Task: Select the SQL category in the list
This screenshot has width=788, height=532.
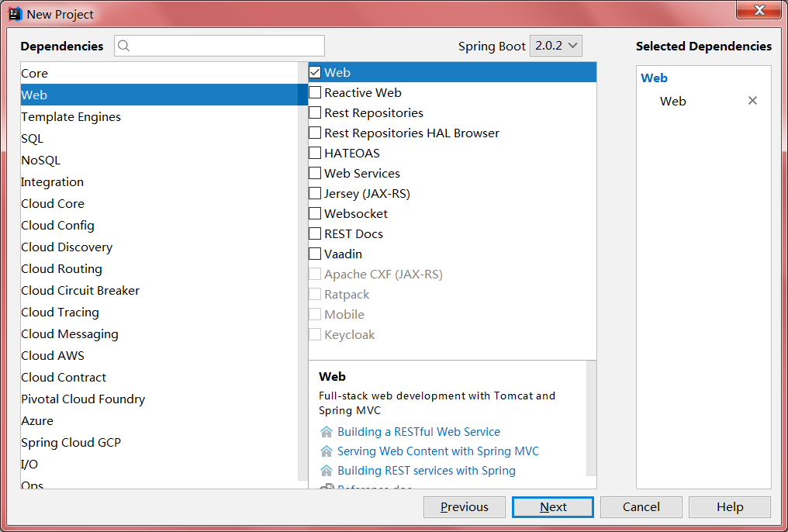Action: coord(33,139)
